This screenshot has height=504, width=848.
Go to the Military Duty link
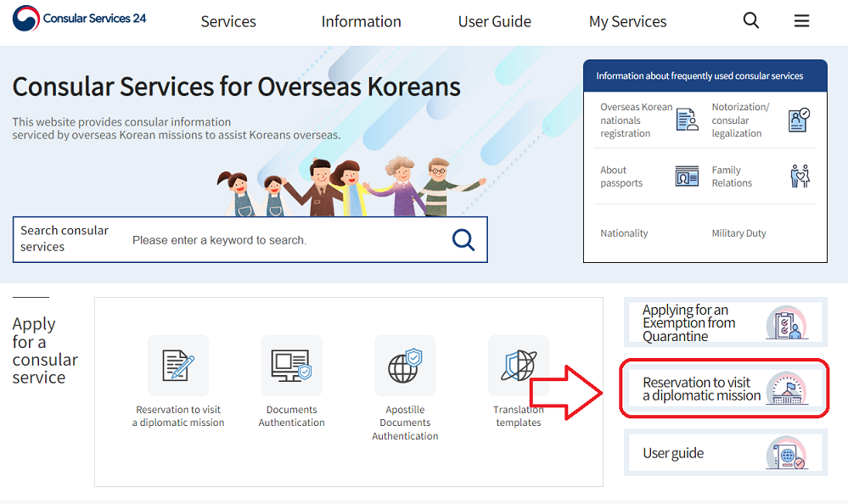point(738,233)
